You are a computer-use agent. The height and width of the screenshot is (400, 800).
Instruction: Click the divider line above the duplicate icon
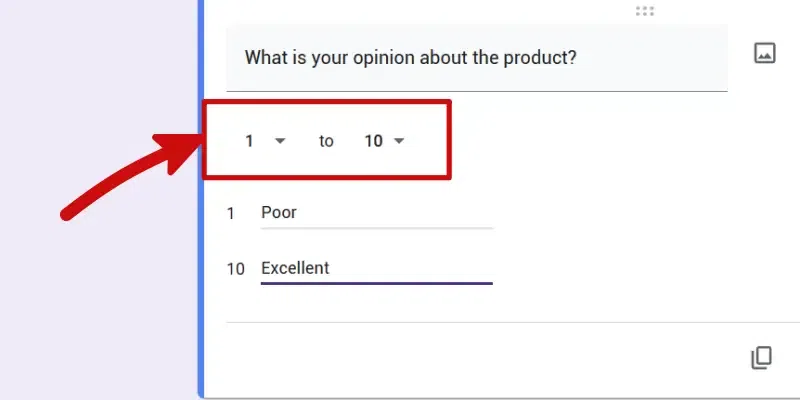[x=513, y=322]
